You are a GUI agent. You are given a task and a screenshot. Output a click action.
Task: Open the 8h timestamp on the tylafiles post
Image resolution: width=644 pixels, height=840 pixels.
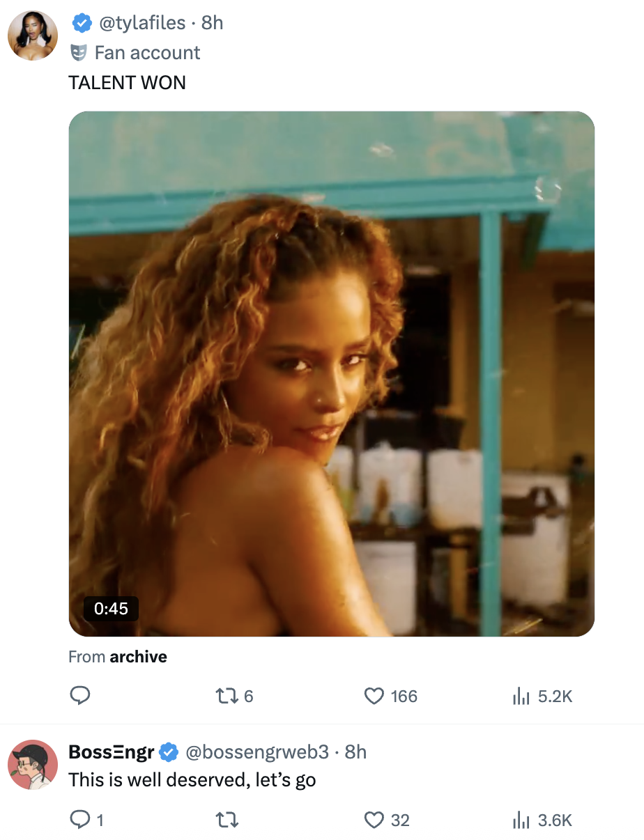[212, 23]
